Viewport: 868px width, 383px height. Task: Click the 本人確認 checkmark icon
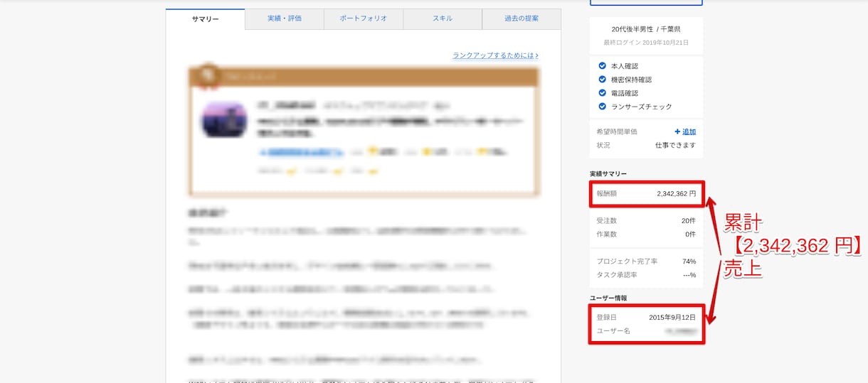[x=603, y=66]
